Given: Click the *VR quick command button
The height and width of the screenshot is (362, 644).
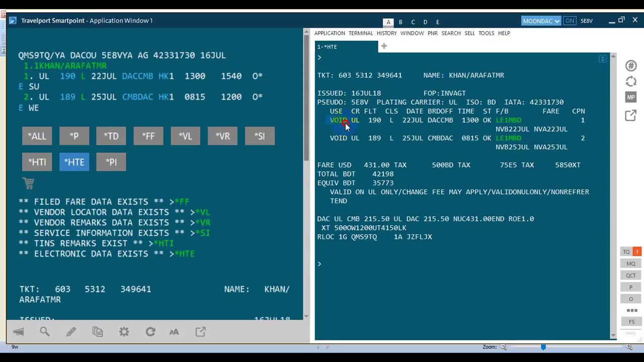Looking at the screenshot, I should click(222, 136).
